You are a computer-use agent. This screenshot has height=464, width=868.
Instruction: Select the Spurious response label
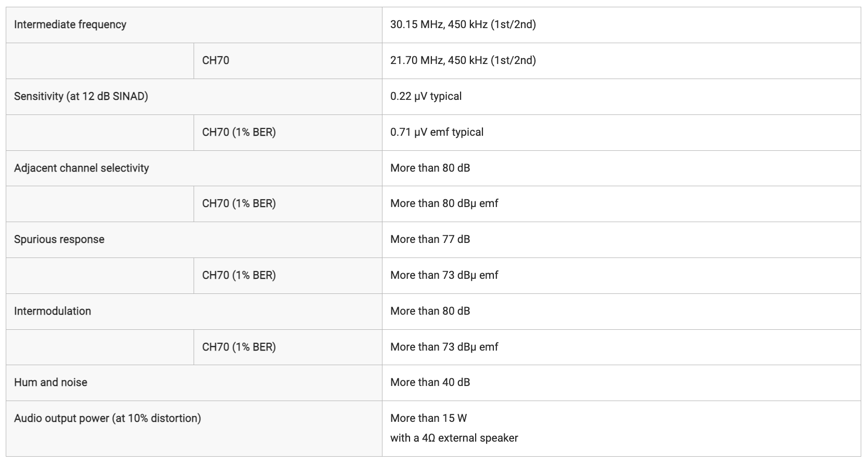[59, 239]
